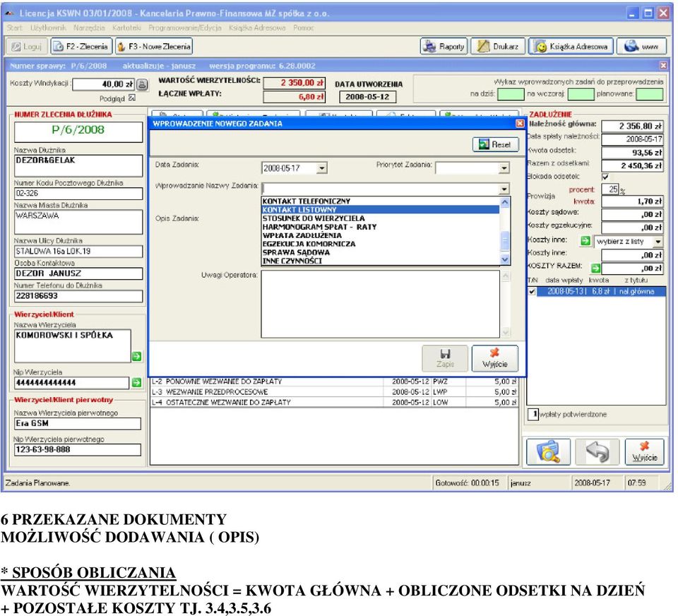This screenshot has width=678, height=616.
Task: Click green arrow beside Nip Wierzyciela
Action: pos(136,382)
